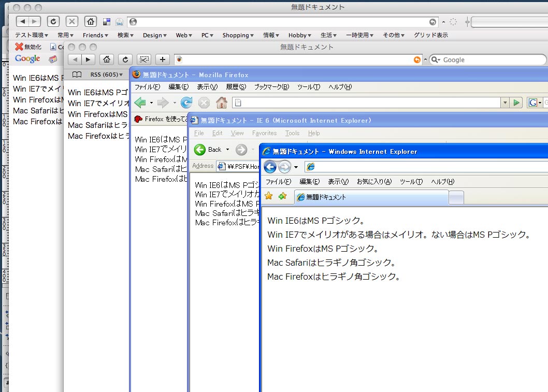The height and width of the screenshot is (392, 548).
Task: Click the Google logo in the rearmost browser toolbar
Action: click(27, 59)
